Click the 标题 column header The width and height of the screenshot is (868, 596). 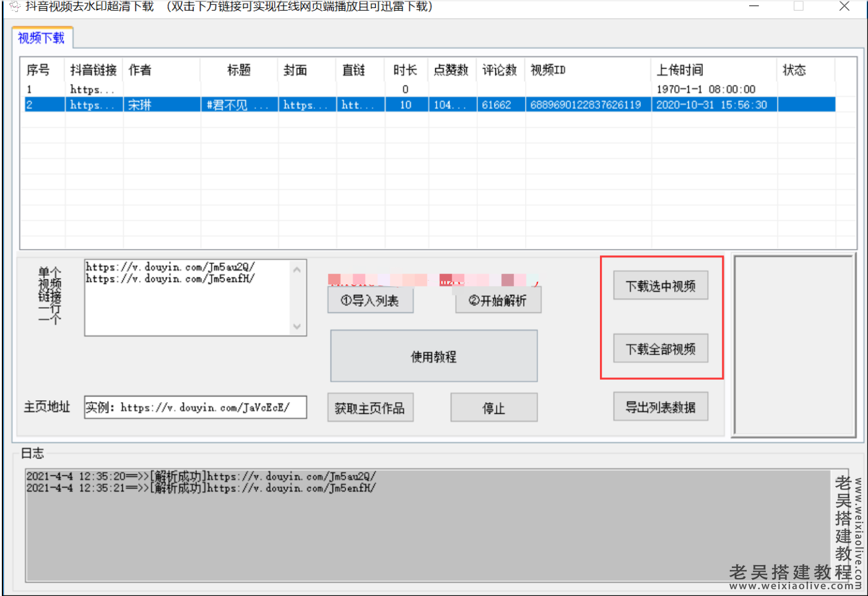click(239, 70)
